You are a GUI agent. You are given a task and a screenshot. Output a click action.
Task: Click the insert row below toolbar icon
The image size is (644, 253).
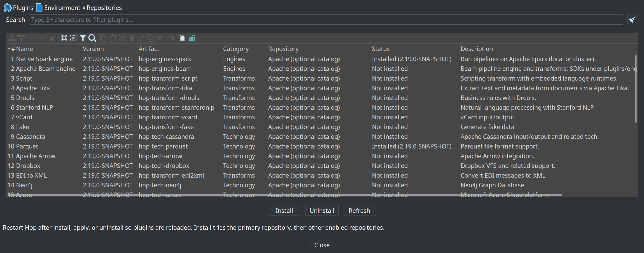coord(21,38)
